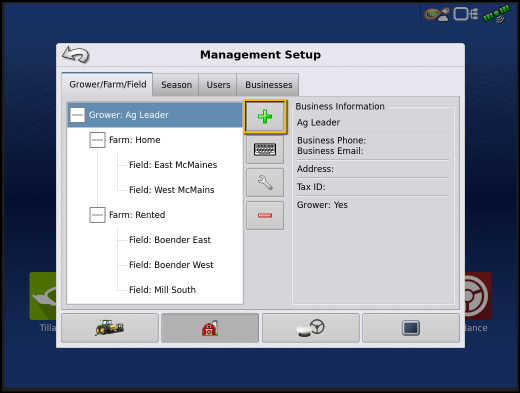Viewport: 520px width, 393px height.
Task: Select Farm: Home in the tree
Action: 135,140
